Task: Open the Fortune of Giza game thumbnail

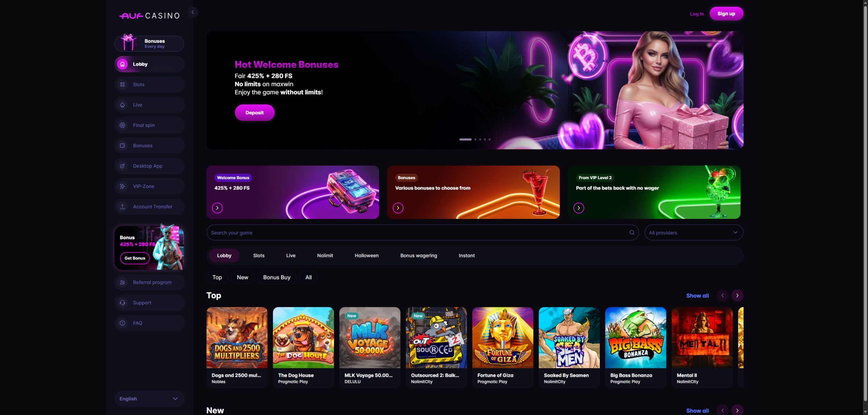Action: [x=503, y=338]
